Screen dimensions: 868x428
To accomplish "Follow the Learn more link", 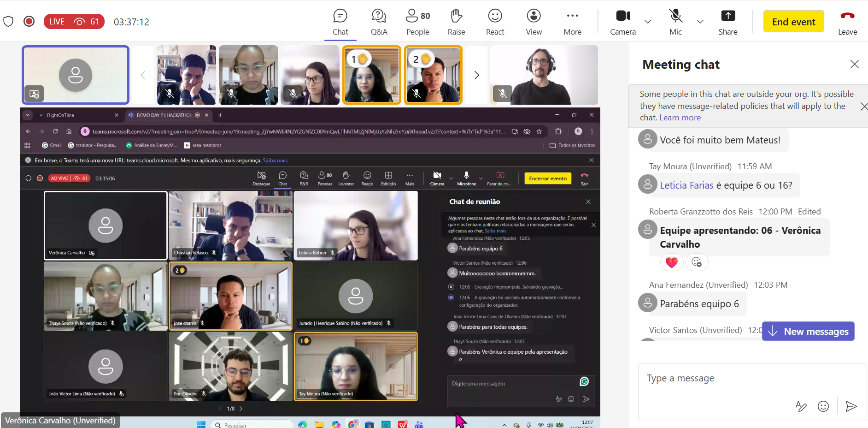I will click(x=680, y=118).
